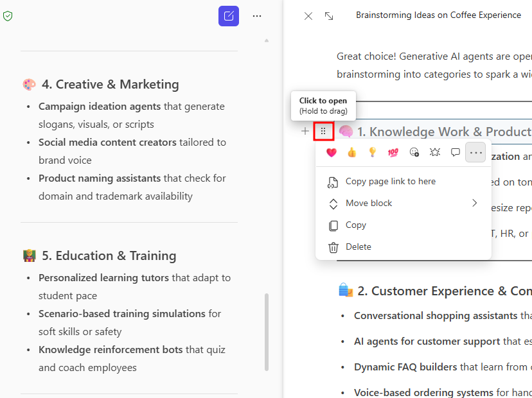532x398 pixels.
Task: React with the red heart emoji
Action: point(332,153)
